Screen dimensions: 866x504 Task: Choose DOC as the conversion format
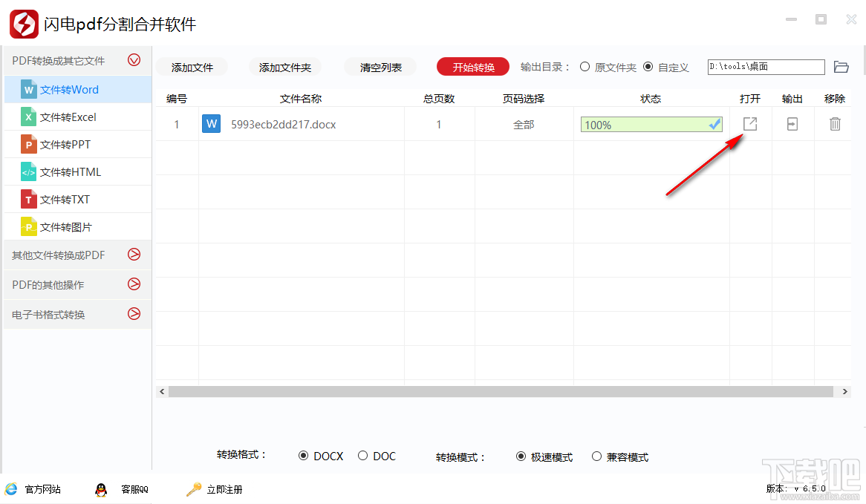pos(363,456)
